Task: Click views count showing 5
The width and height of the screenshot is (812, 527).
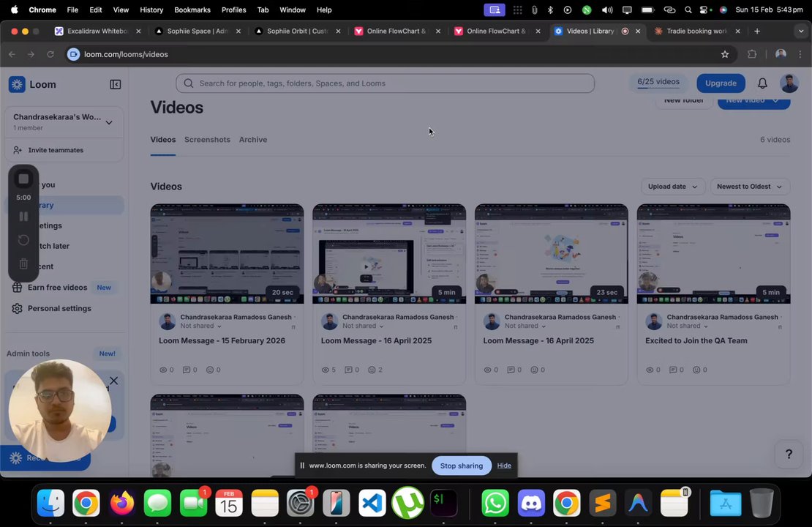Action: (x=328, y=370)
